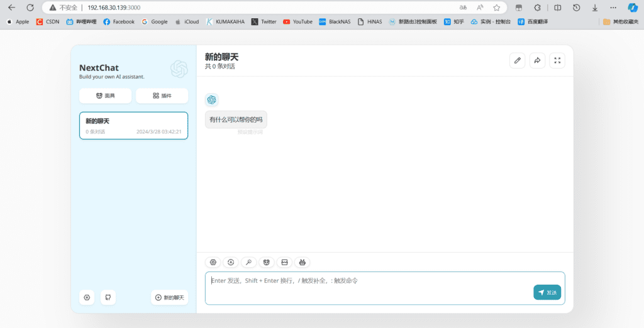
Task: Open the 知乎 bookmark
Action: (454, 22)
